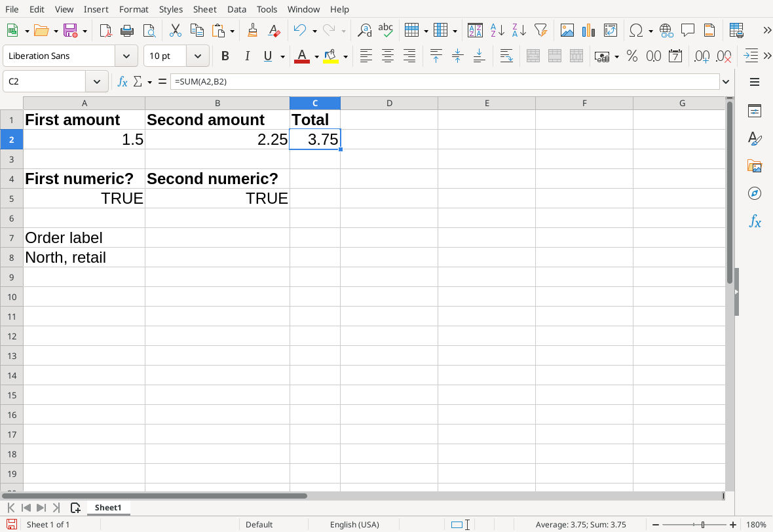Click the zoom slider handle

pyautogui.click(x=703, y=525)
